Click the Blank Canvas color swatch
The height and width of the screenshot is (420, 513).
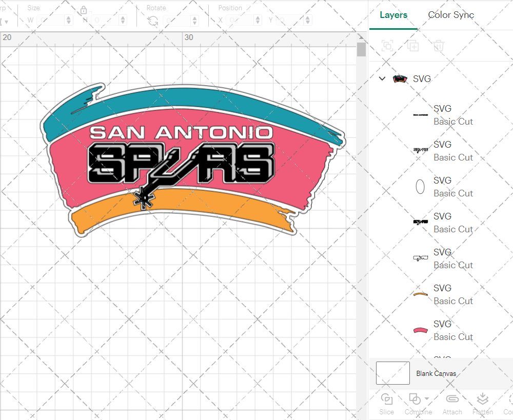pyautogui.click(x=393, y=373)
